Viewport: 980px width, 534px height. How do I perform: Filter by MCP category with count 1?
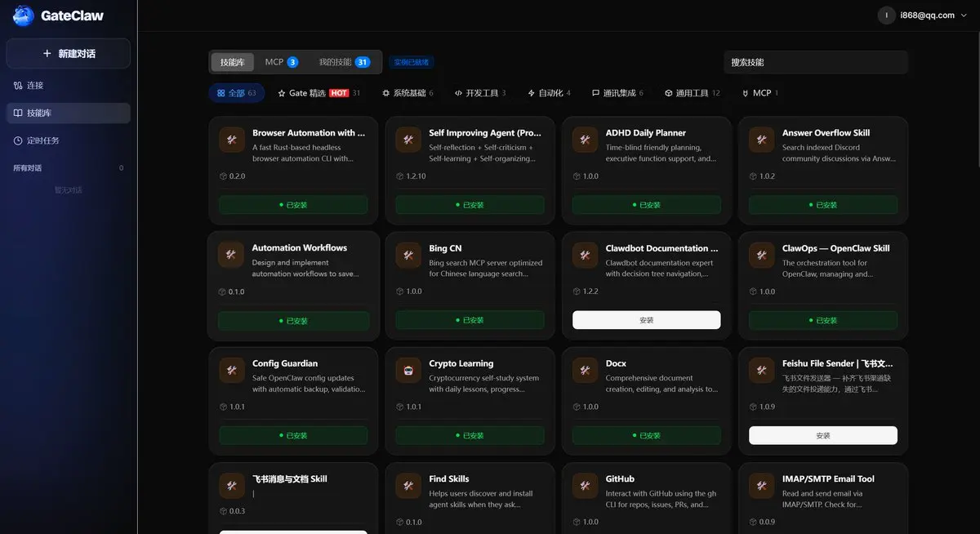pyautogui.click(x=759, y=93)
